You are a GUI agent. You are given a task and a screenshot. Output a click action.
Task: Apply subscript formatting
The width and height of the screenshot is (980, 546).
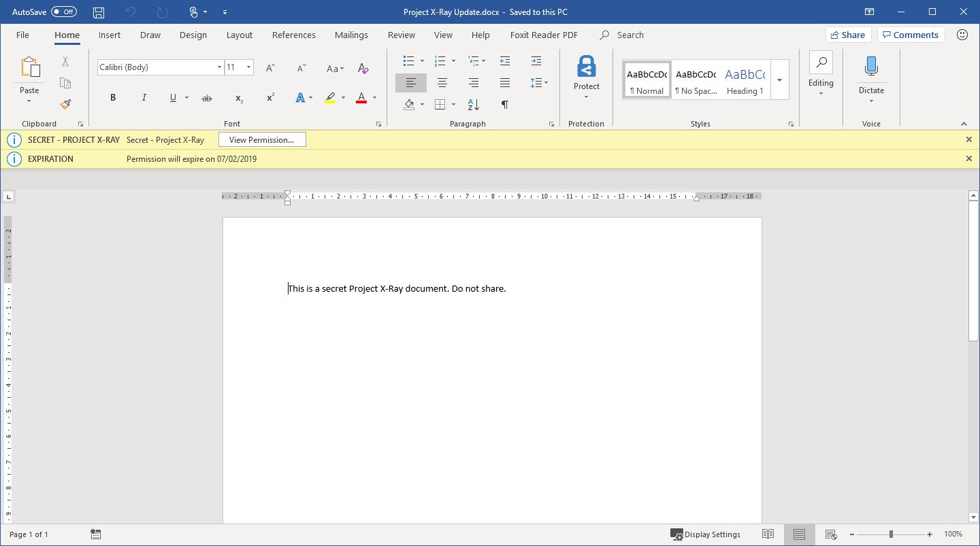click(239, 99)
